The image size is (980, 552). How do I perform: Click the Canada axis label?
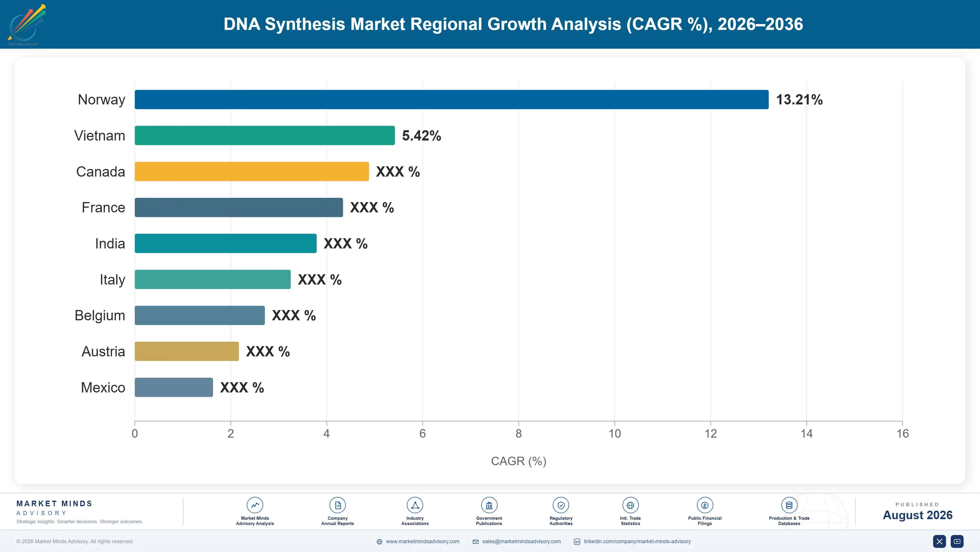pos(101,172)
